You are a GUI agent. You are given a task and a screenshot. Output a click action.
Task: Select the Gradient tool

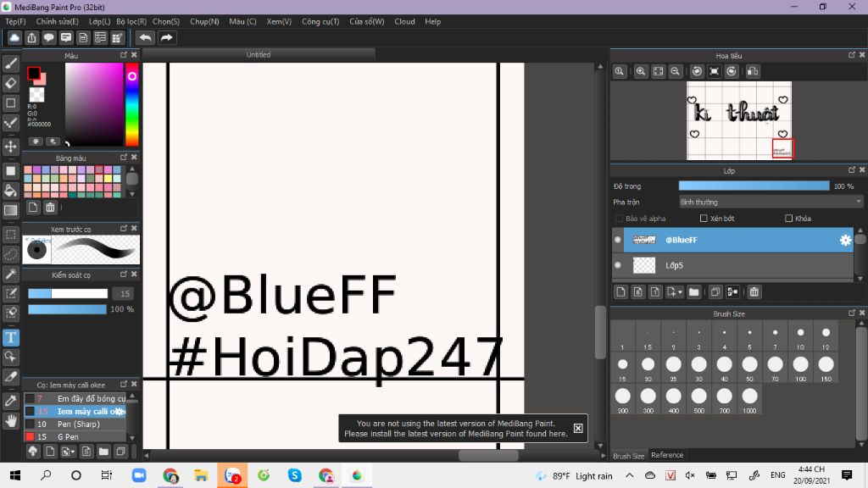point(10,210)
